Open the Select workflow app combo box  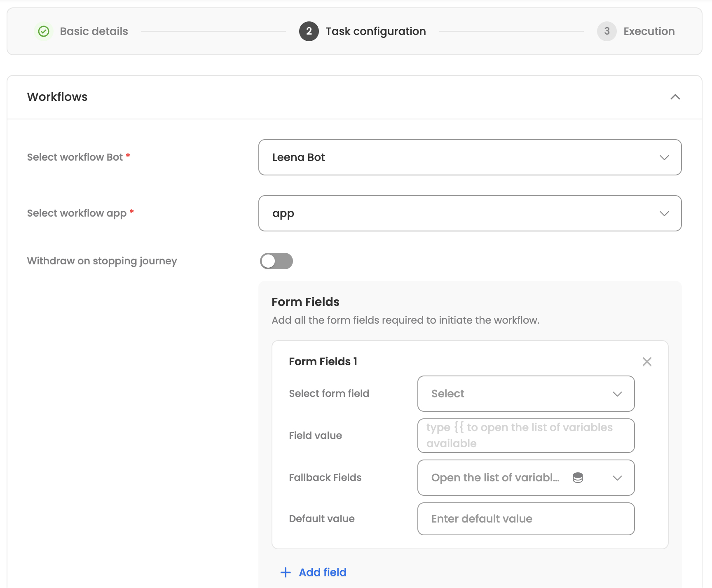(x=470, y=214)
